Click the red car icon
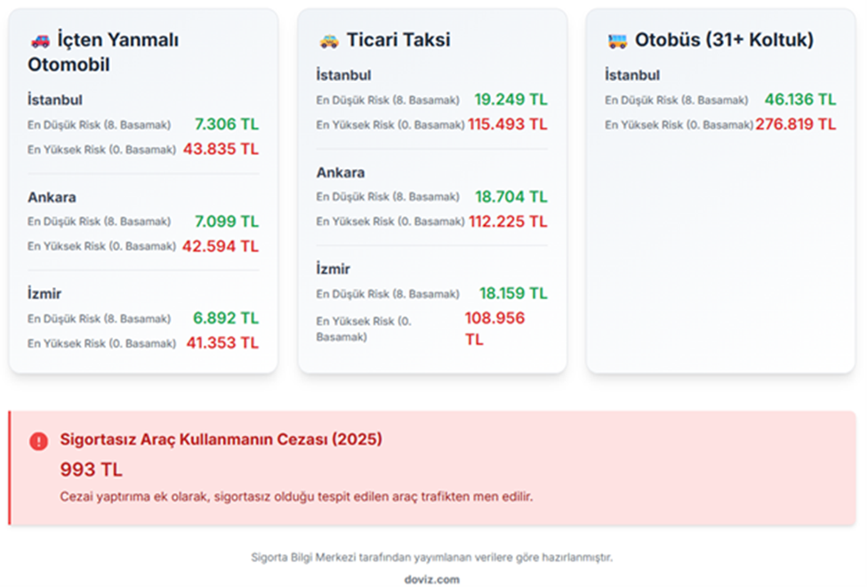 pos(40,40)
